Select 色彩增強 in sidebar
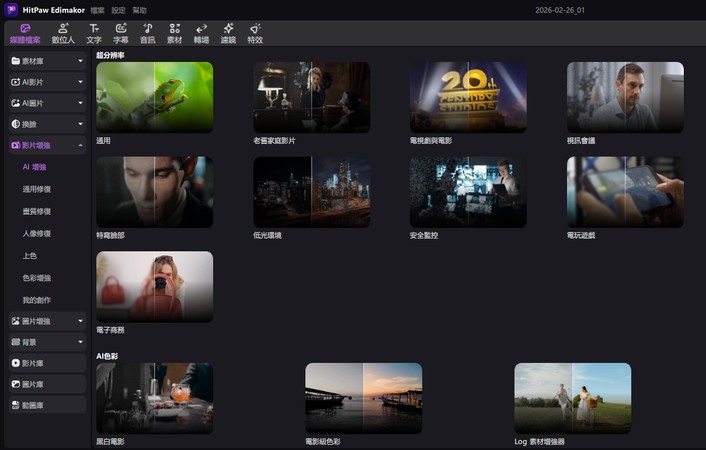706x450 pixels. pyautogui.click(x=36, y=278)
